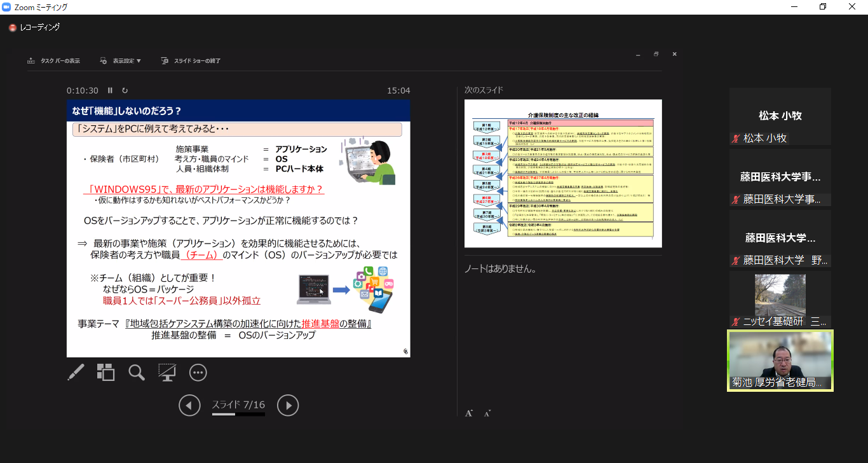The width and height of the screenshot is (868, 463).
Task: Decrease the notes text size
Action: tap(487, 413)
